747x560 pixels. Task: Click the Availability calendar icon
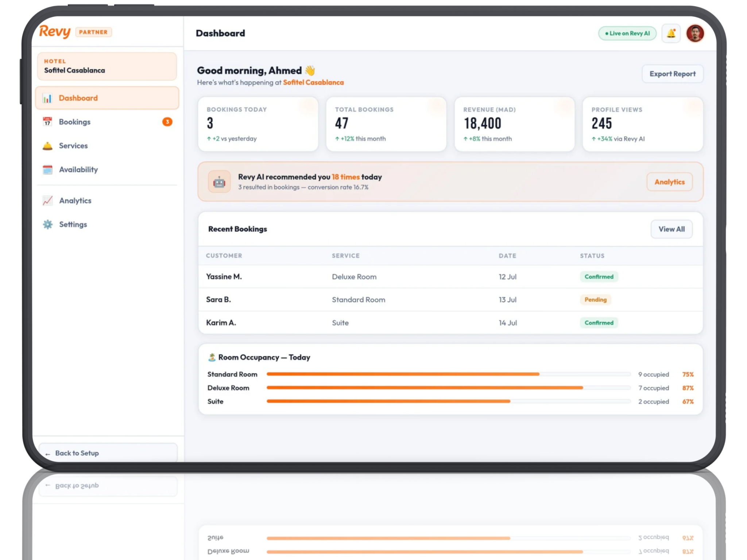pyautogui.click(x=47, y=170)
